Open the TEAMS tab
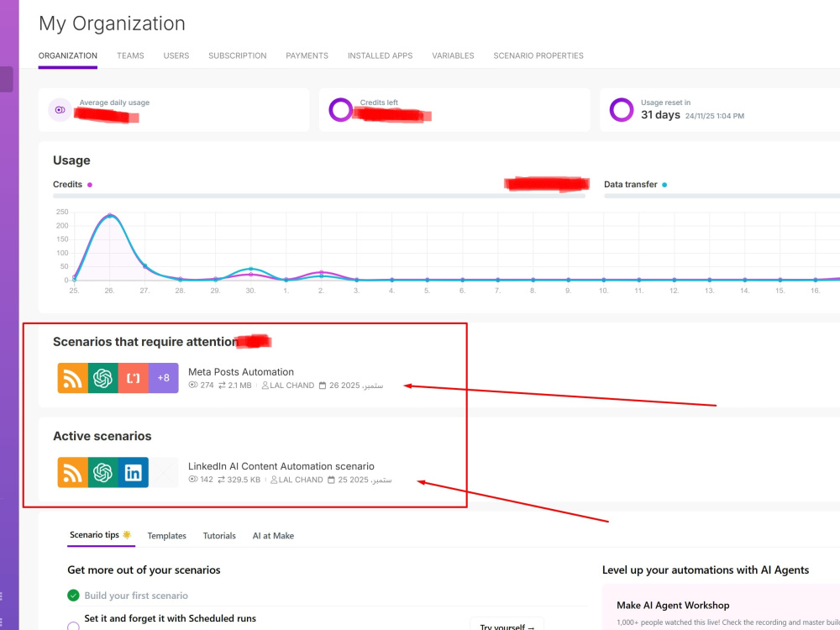This screenshot has height=630, width=840. point(130,55)
